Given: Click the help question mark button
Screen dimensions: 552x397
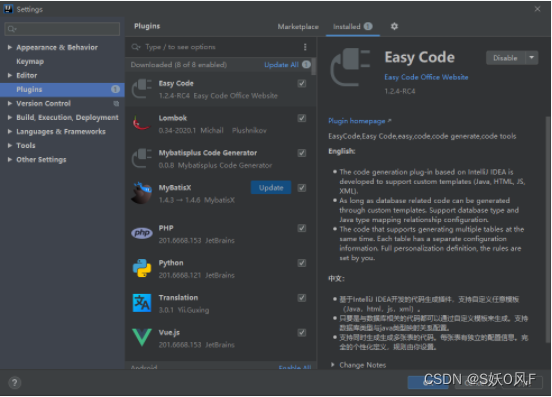Looking at the screenshot, I should point(14,383).
